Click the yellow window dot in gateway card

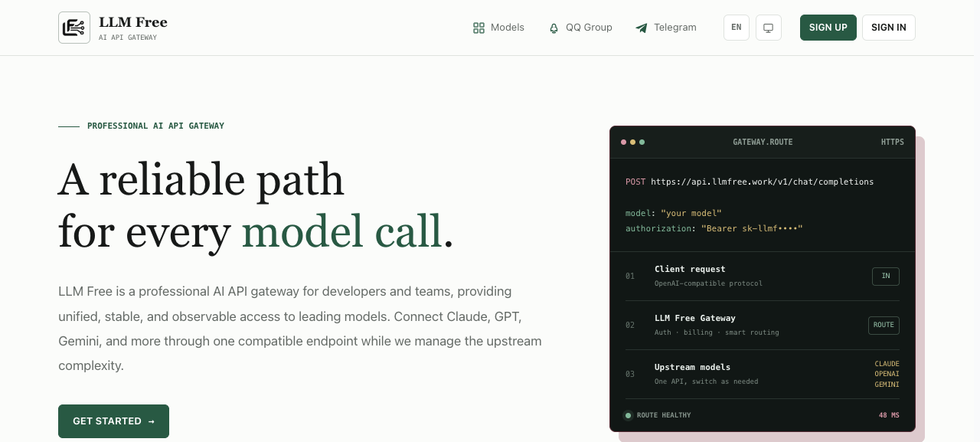(633, 142)
